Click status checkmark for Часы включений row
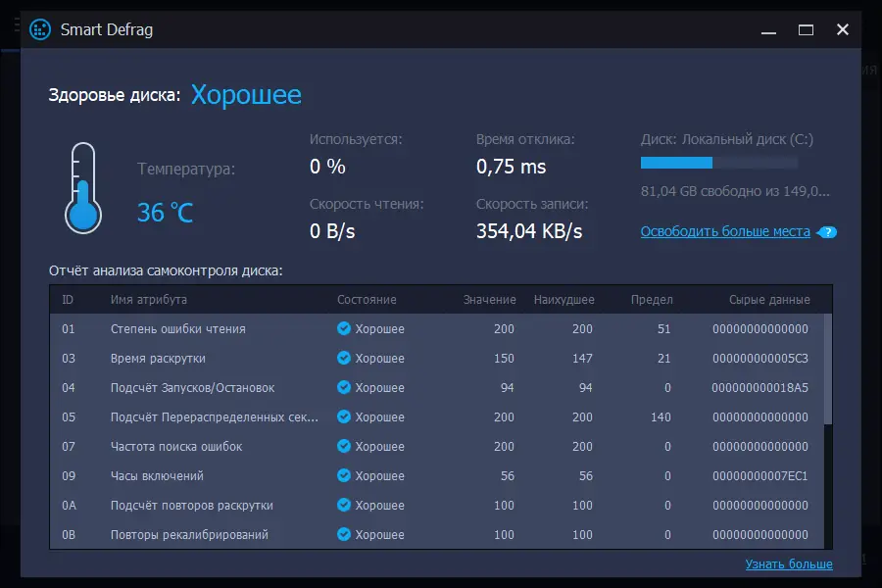Image resolution: width=882 pixels, height=588 pixels. 343,476
